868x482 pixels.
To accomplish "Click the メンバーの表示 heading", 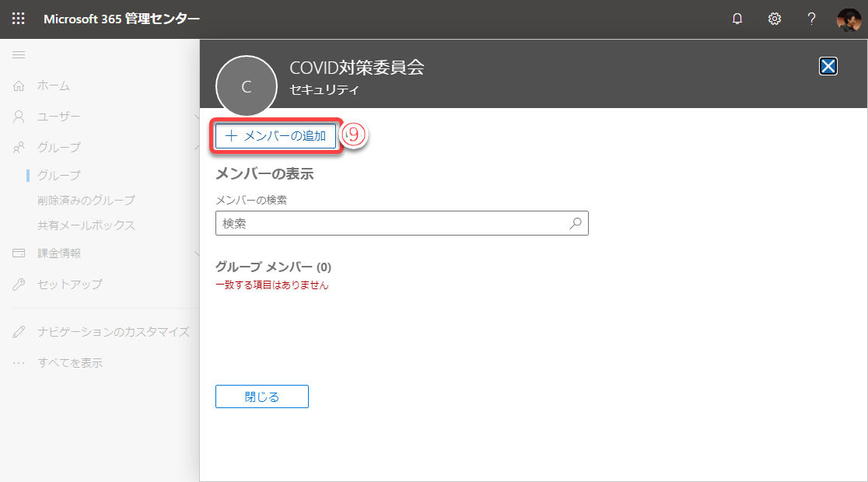I will (264, 174).
